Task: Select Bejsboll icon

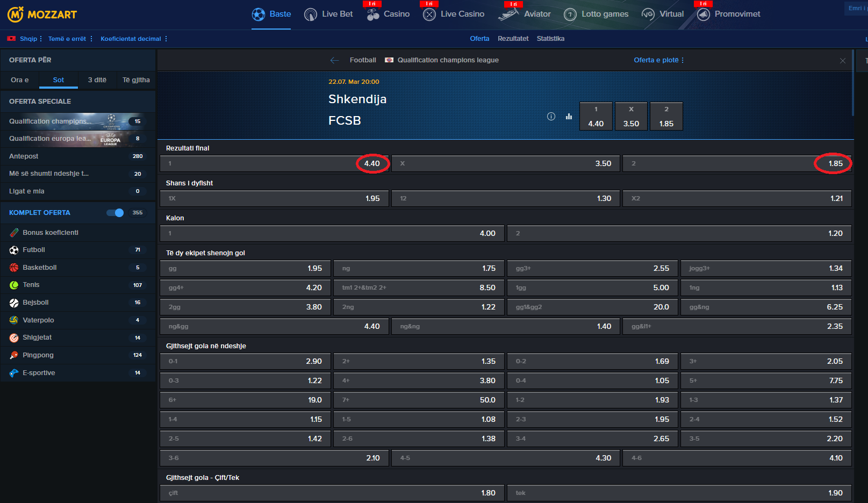Action: (x=14, y=303)
